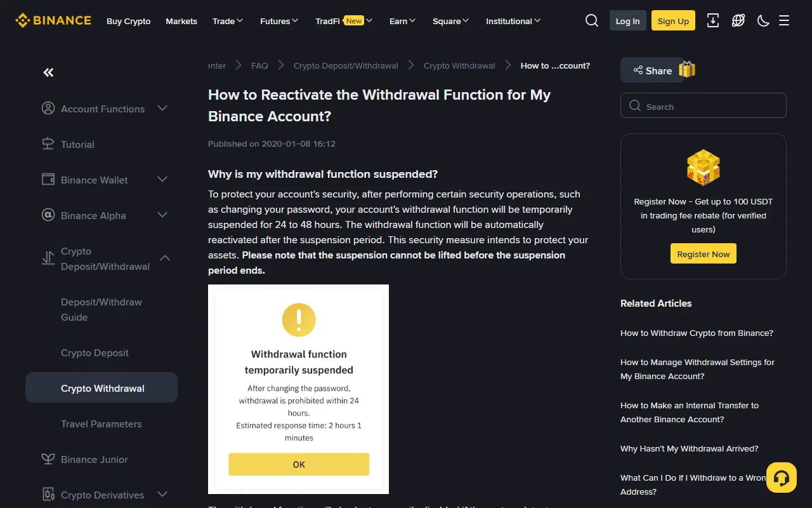The height and width of the screenshot is (508, 812).
Task: Click the Account Functions profile icon
Action: (48, 109)
